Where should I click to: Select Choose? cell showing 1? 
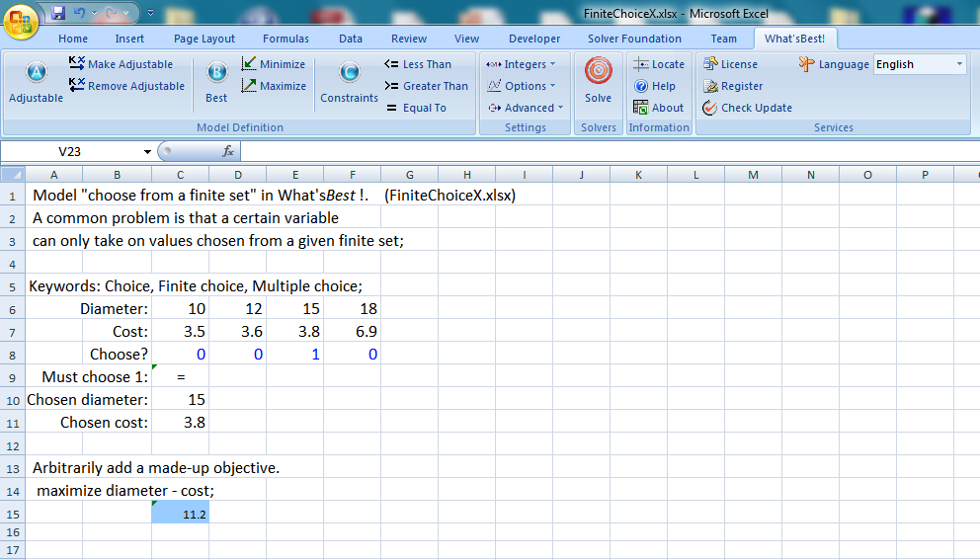[x=295, y=355]
